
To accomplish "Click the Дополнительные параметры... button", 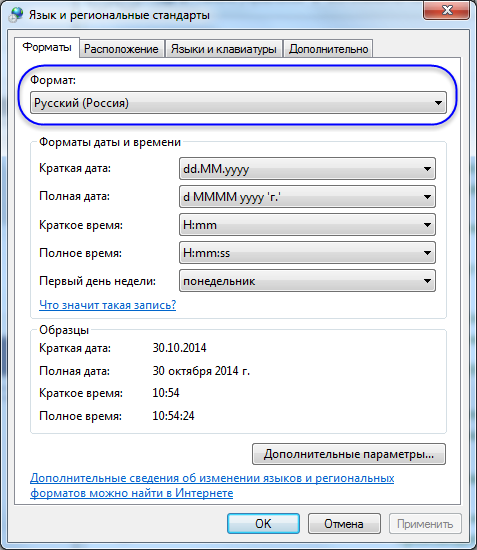I will [x=349, y=454].
